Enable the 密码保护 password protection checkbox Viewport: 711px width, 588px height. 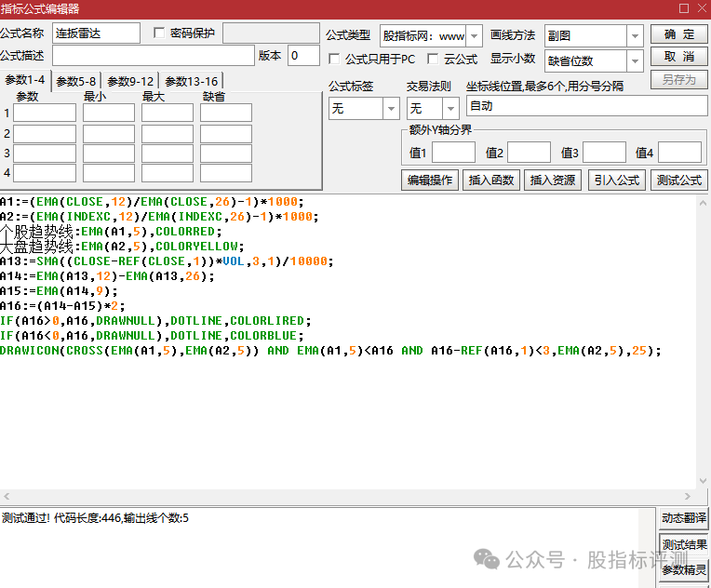point(159,33)
